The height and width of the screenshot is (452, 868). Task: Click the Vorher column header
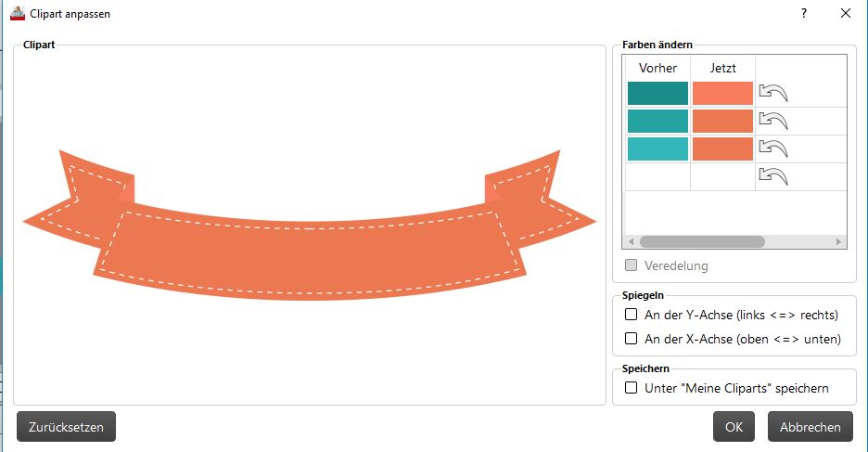[x=658, y=68]
